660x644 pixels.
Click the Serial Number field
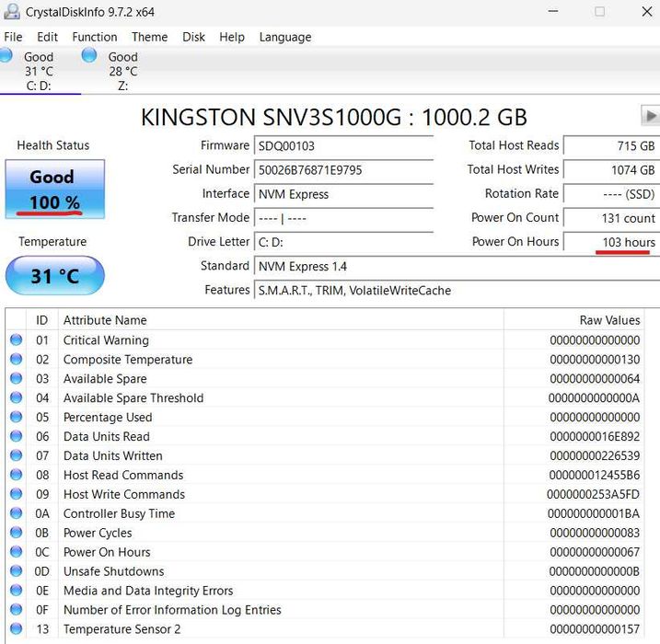(x=342, y=169)
